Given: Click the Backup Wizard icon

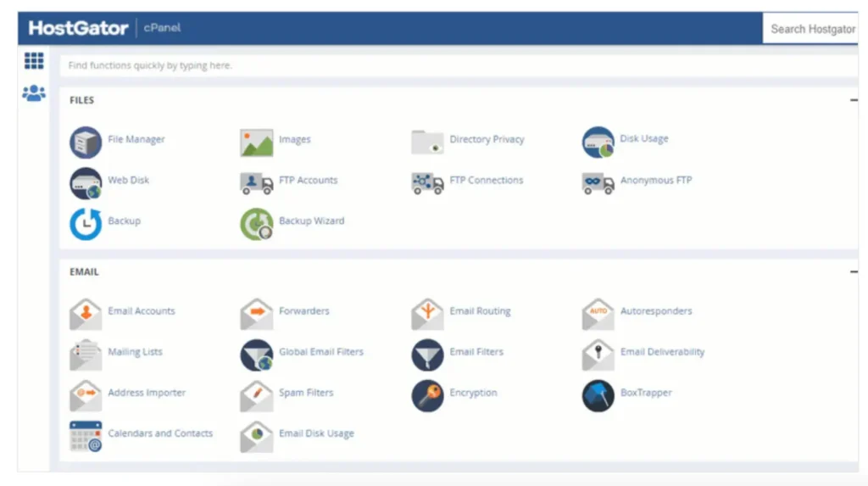Looking at the screenshot, I should (x=256, y=224).
